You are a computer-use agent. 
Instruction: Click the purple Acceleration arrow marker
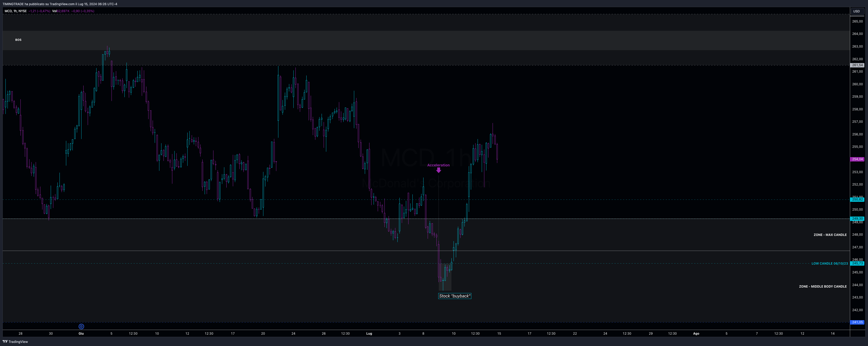click(438, 170)
